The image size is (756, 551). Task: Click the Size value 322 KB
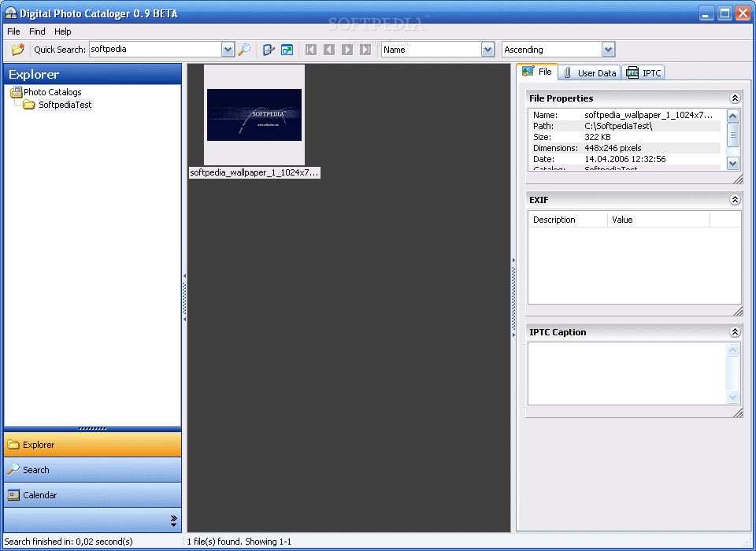coord(598,137)
